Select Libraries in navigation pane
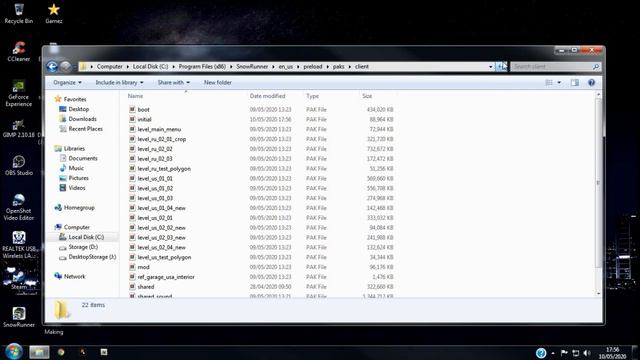Viewport: 640px width, 360px height. [69, 149]
